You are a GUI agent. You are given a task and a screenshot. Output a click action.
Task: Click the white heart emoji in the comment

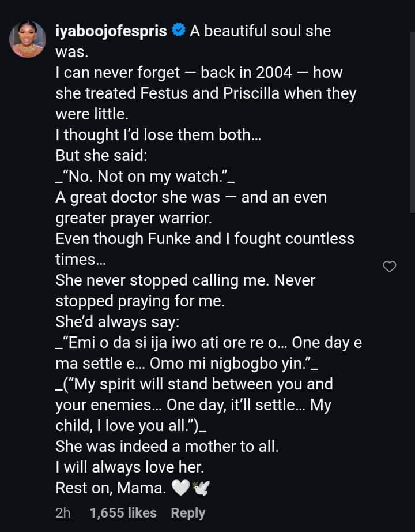(x=180, y=488)
